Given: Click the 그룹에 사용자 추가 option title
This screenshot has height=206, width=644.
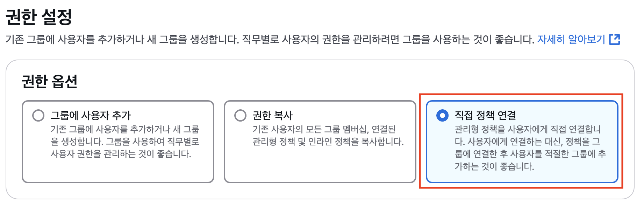Looking at the screenshot, I should point(91,115).
